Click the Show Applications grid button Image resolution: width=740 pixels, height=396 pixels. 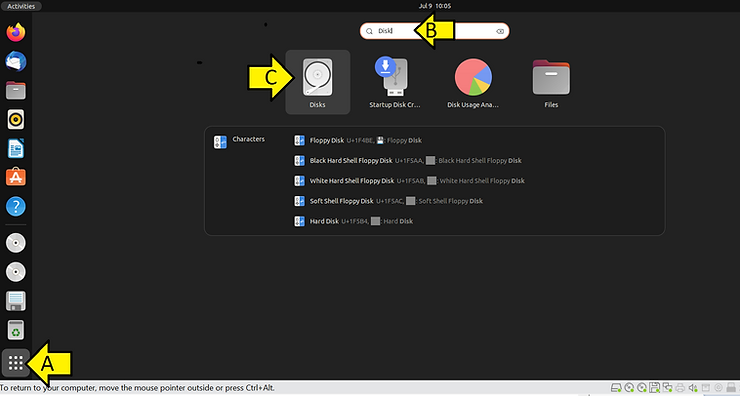point(16,363)
